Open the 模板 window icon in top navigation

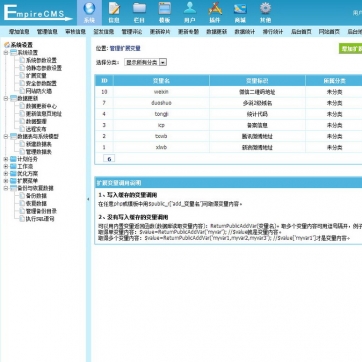pyautogui.click(x=165, y=9)
